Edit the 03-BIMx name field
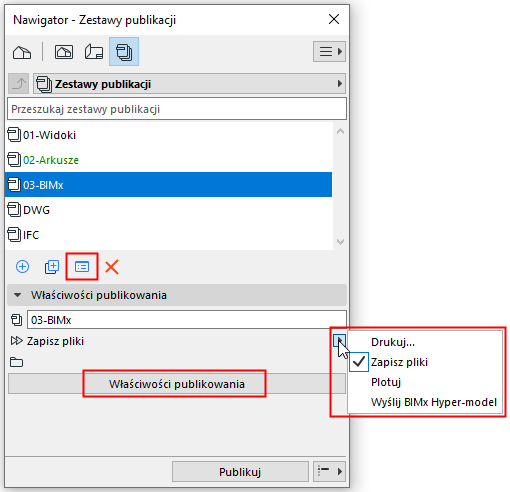 (187, 320)
